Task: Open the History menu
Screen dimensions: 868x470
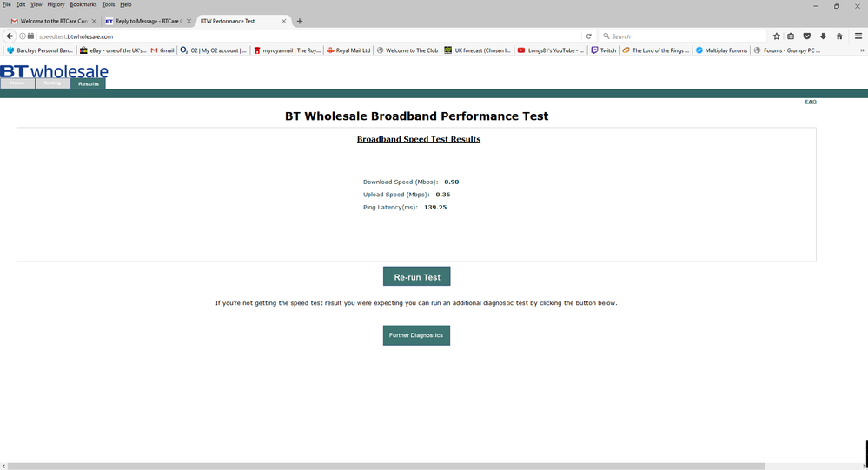Action: pyautogui.click(x=56, y=4)
